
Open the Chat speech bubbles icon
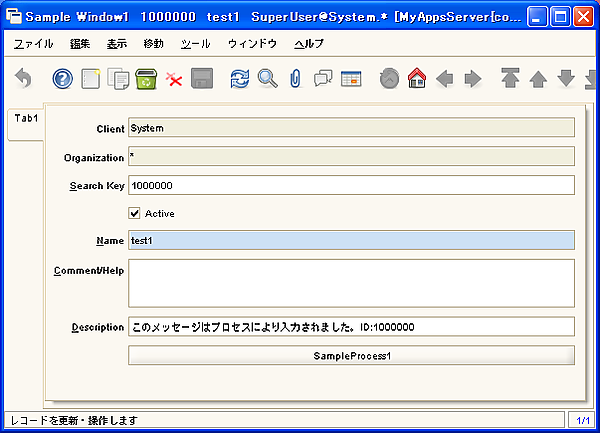pos(323,78)
